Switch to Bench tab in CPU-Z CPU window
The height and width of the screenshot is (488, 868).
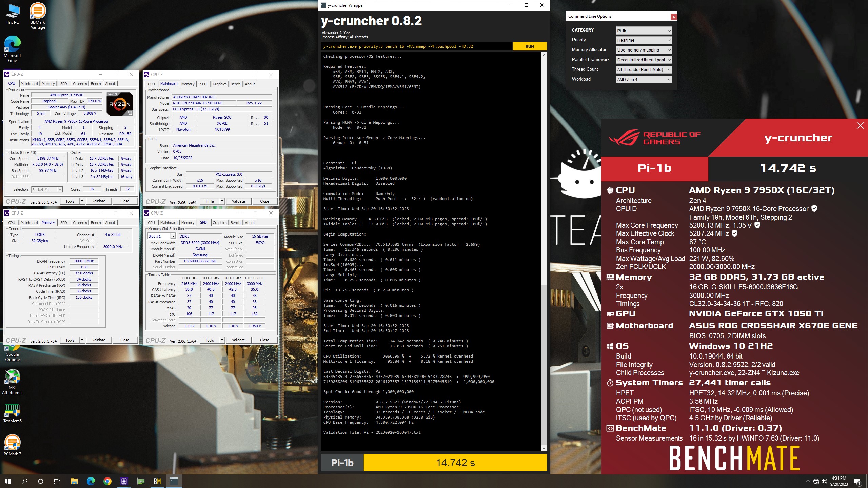click(96, 84)
